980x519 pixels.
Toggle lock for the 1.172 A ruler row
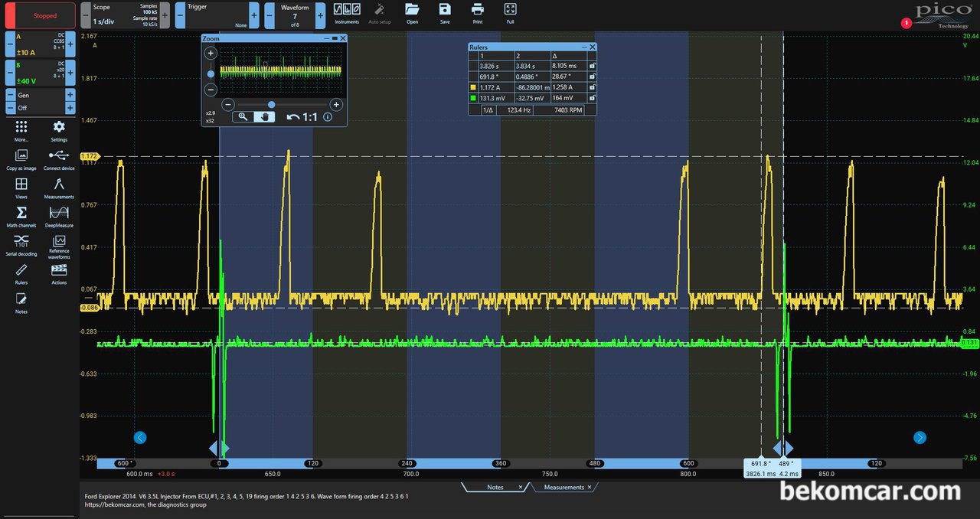pos(592,87)
